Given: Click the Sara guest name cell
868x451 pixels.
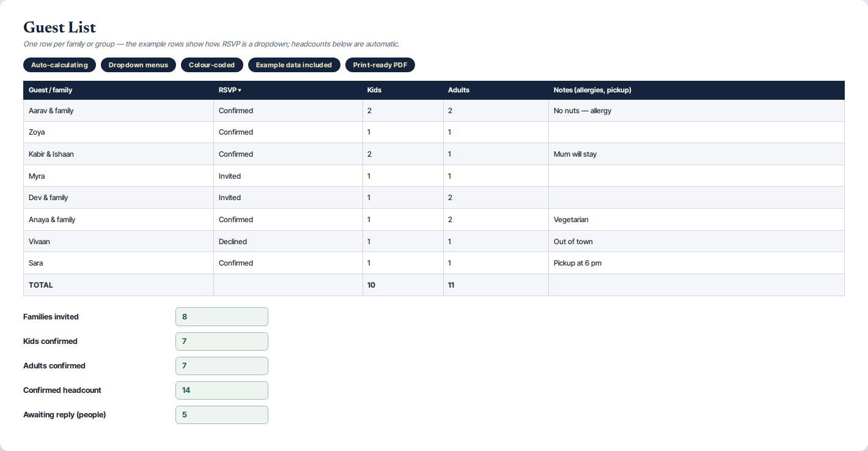Looking at the screenshot, I should pyautogui.click(x=118, y=263).
